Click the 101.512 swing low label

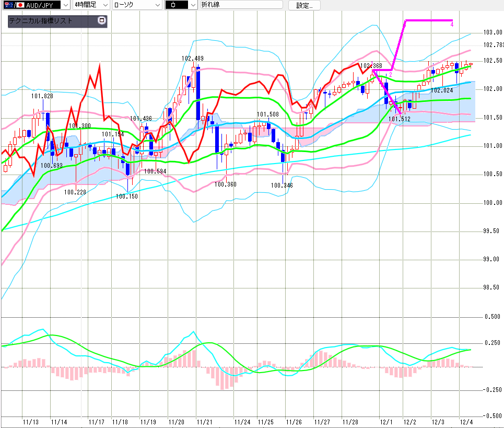(x=399, y=119)
